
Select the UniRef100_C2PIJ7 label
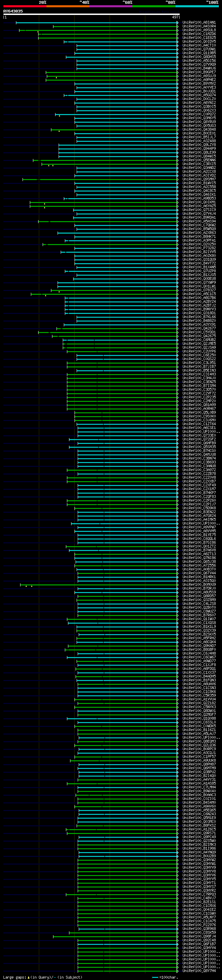tap(199, 504)
